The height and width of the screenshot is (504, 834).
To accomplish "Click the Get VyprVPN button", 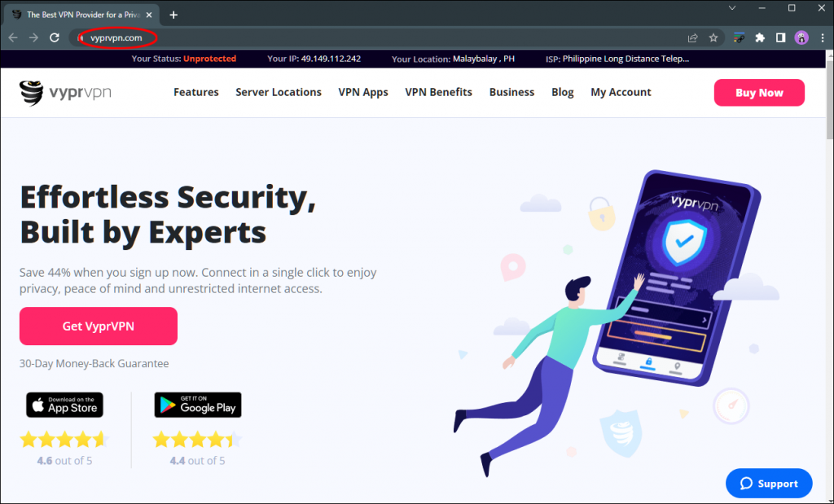I will pos(99,326).
